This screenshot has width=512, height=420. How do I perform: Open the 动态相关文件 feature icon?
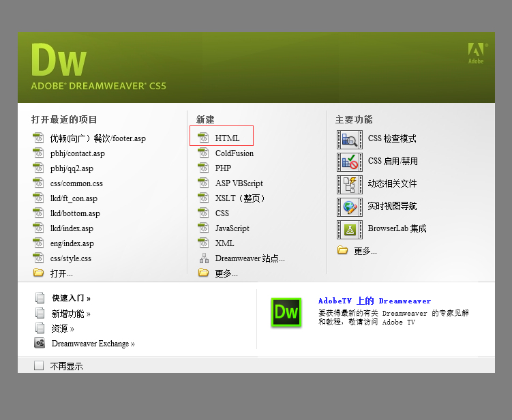[x=349, y=184]
